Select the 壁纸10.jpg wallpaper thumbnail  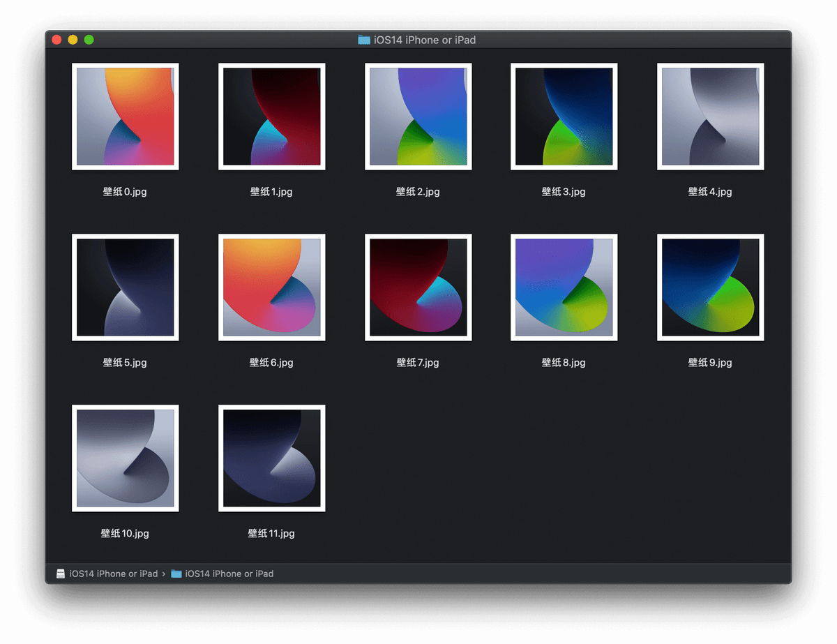126,458
